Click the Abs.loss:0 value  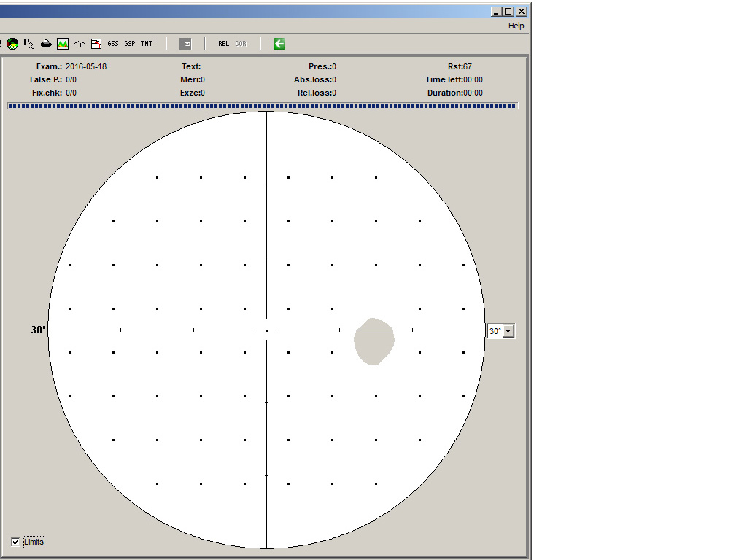tap(315, 79)
